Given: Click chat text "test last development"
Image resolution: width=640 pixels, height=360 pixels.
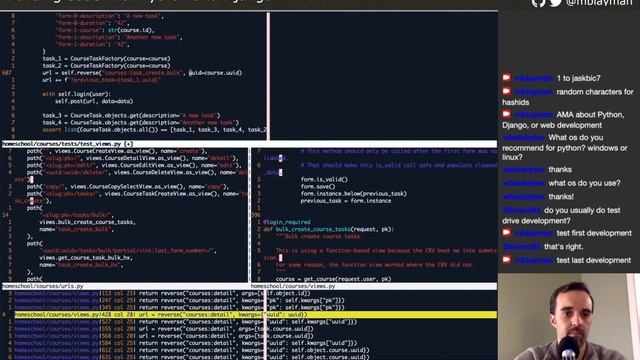Looking at the screenshot, I should 593,260.
